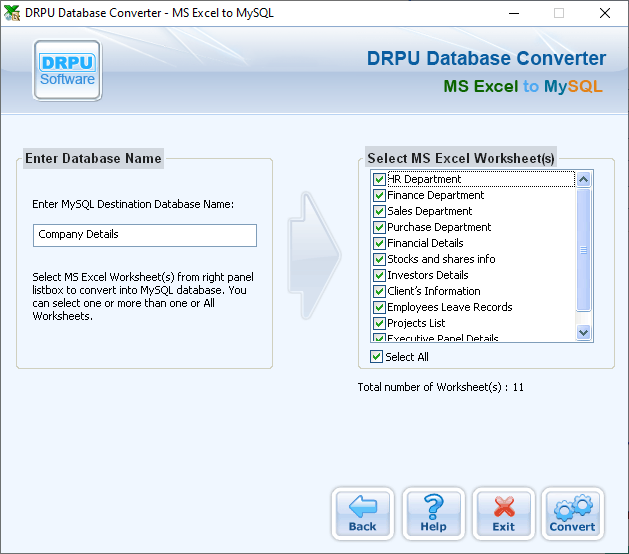
Task: Uncheck the Client's Information worksheet
Action: [x=379, y=291]
